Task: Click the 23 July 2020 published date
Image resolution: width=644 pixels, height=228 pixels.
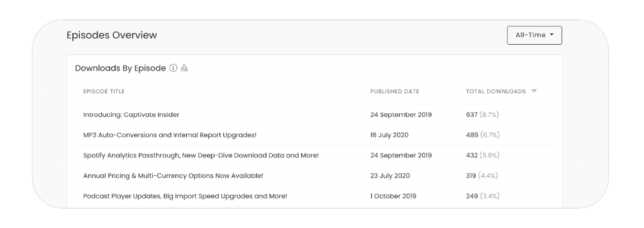Action: 390,176
